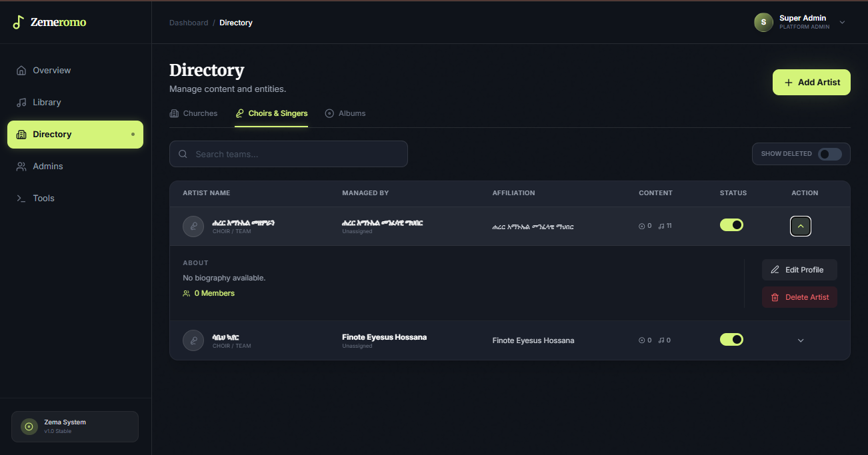868x455 pixels.
Task: Click the Overview home icon
Action: coord(21,71)
